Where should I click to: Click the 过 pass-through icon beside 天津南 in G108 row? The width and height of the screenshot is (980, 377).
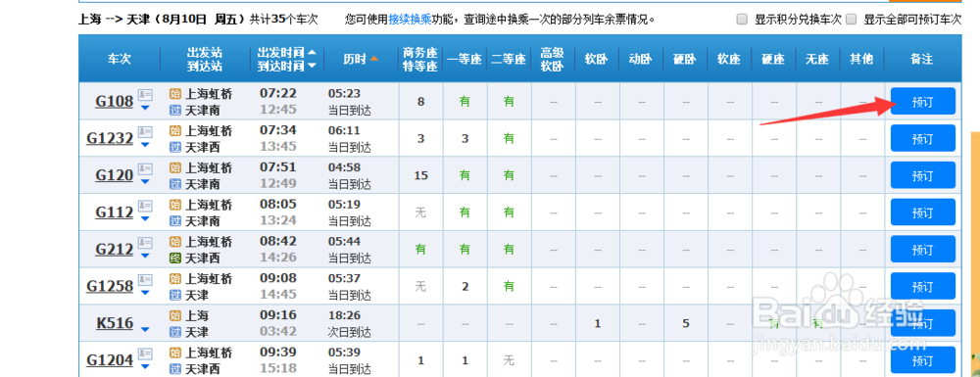point(175,111)
